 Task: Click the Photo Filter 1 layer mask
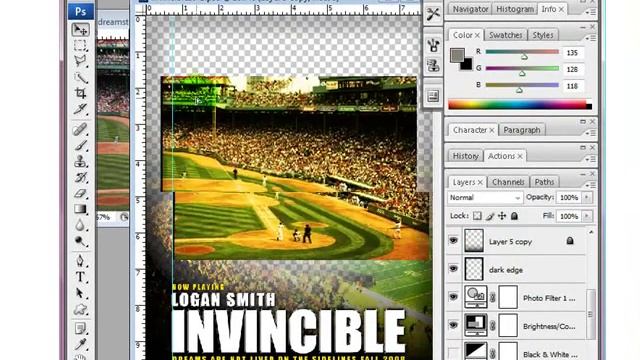pyautogui.click(x=508, y=297)
